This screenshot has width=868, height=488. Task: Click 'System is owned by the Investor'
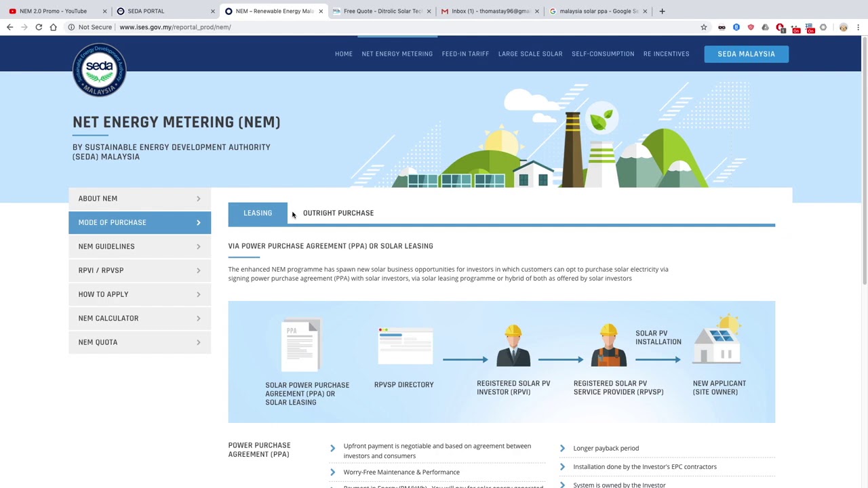pyautogui.click(x=619, y=485)
